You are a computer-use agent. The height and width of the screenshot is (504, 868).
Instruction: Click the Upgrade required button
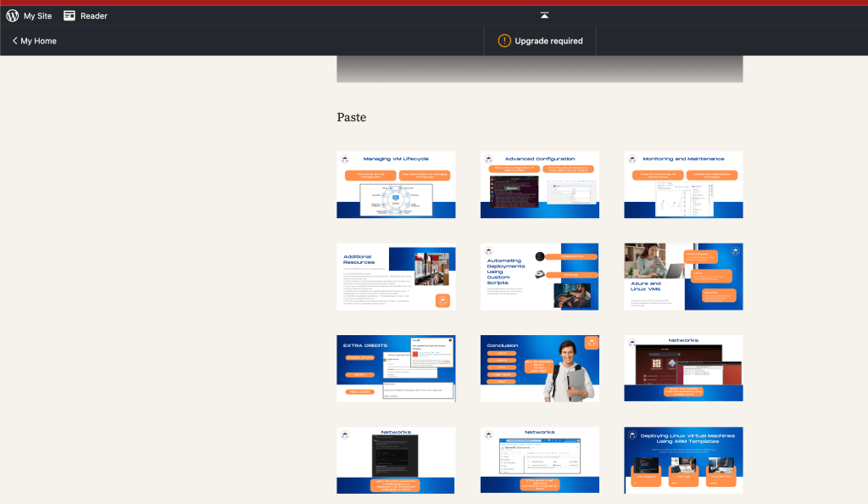(540, 41)
